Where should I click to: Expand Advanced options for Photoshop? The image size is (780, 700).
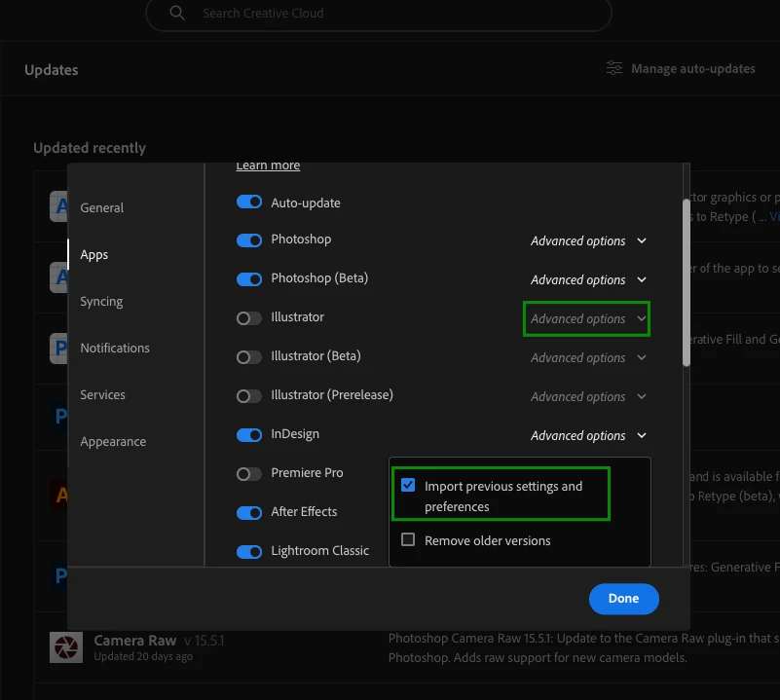[588, 240]
